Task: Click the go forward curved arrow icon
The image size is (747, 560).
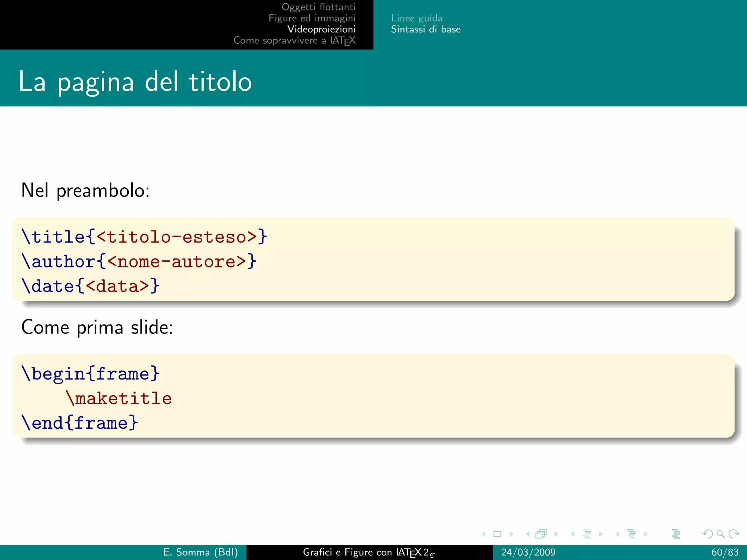Action: click(734, 534)
